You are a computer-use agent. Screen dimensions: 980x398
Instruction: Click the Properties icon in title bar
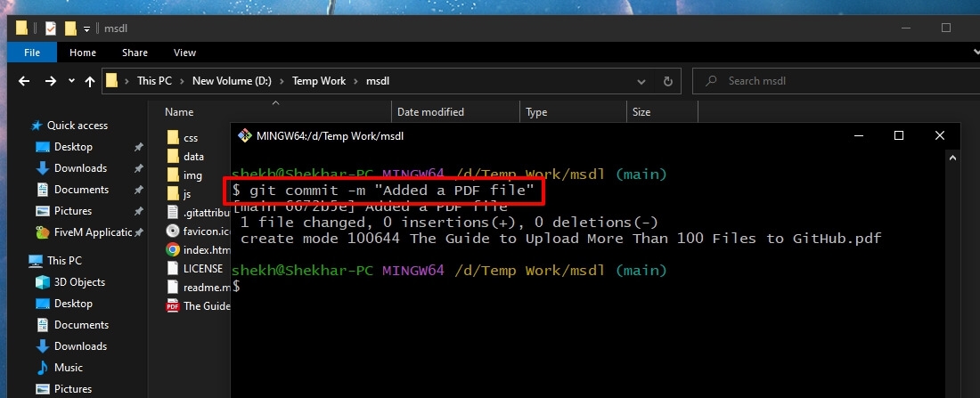click(50, 28)
